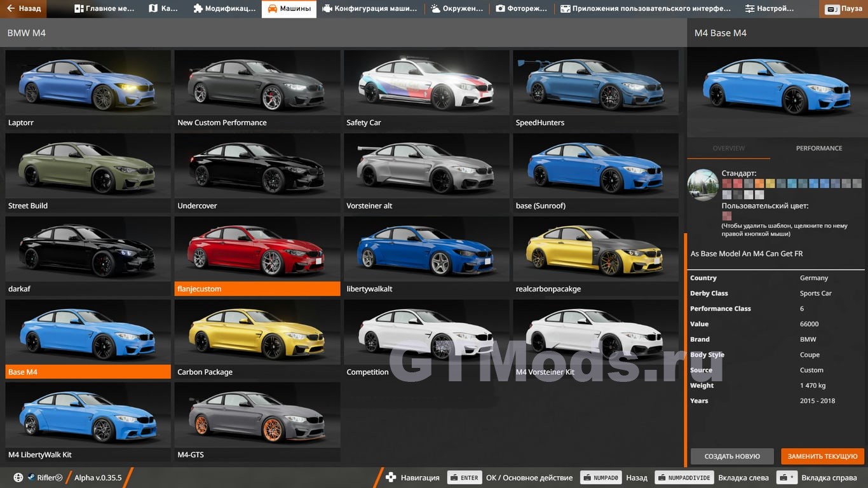Viewport: 868px width, 488px height.
Task: Select the realcarbonpacakge configuration
Action: [596, 256]
